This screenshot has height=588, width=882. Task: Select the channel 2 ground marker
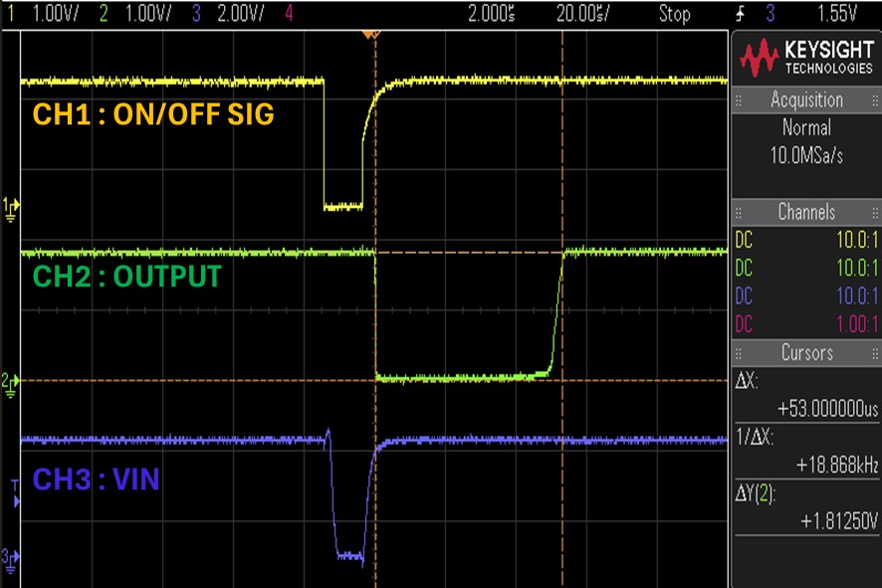coord(10,385)
